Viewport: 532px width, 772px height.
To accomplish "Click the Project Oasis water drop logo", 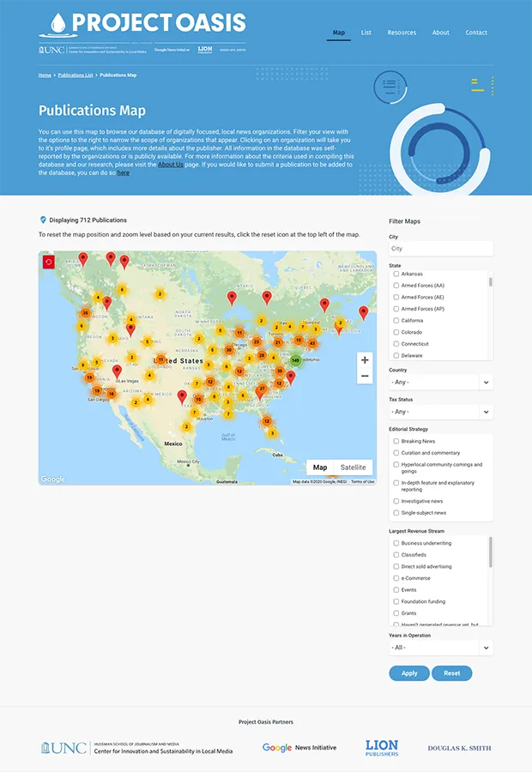I will [58, 24].
